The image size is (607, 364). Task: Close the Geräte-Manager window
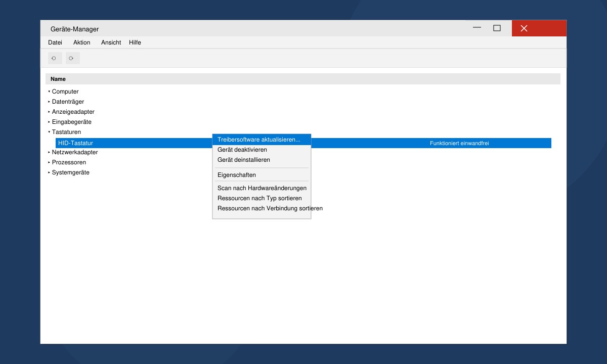[539, 28]
